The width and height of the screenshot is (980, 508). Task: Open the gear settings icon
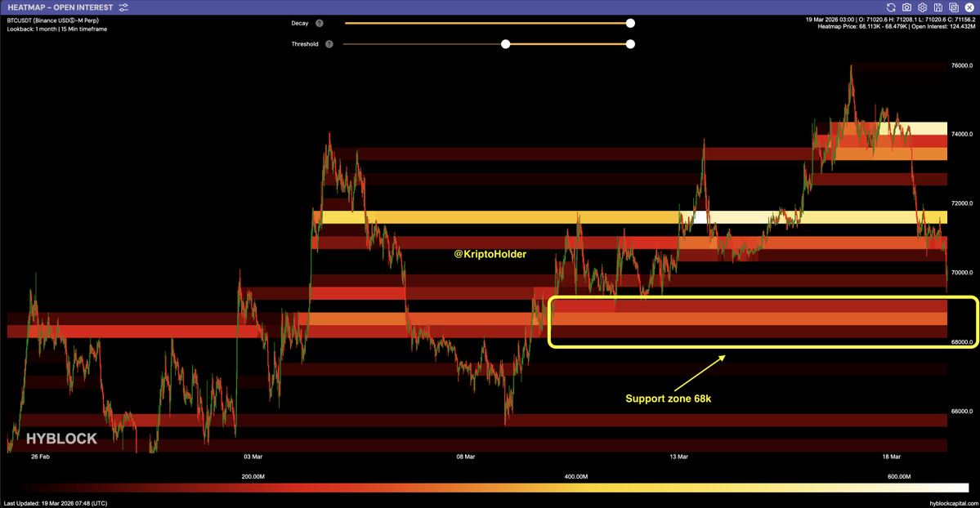pos(923,7)
